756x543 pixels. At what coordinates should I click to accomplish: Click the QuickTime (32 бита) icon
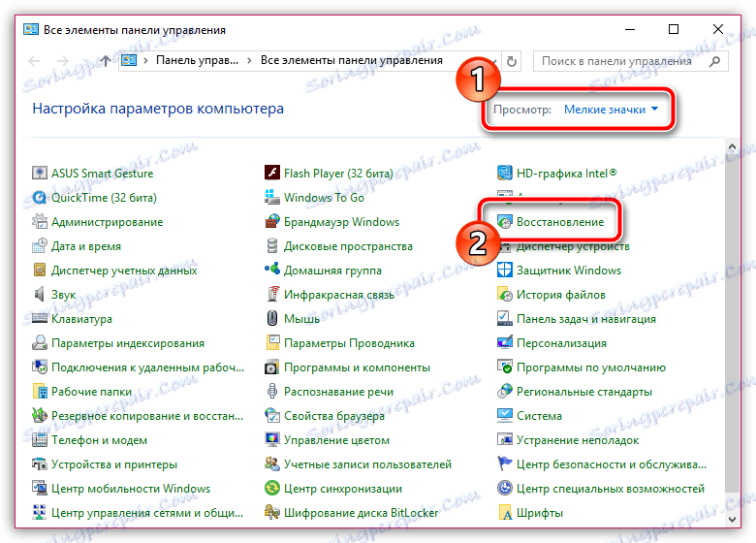tap(39, 197)
